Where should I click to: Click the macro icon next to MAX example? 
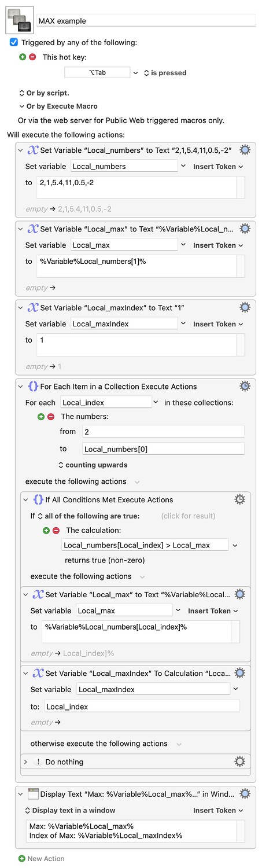(18, 21)
